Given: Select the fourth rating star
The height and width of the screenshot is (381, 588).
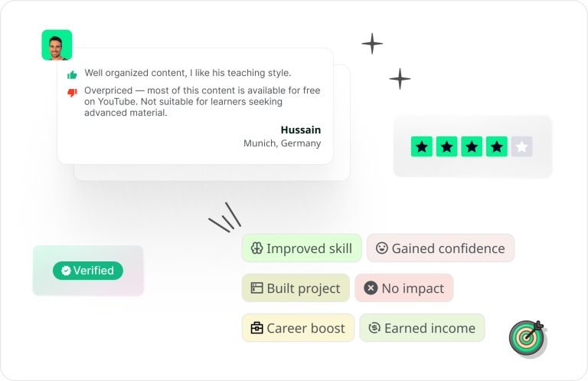Looking at the screenshot, I should pyautogui.click(x=497, y=146).
